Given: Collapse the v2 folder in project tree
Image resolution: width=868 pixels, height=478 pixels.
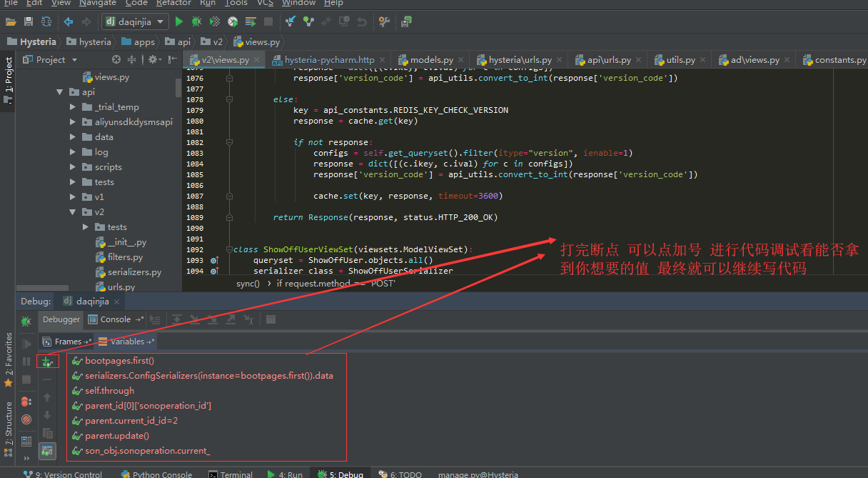Looking at the screenshot, I should [x=73, y=212].
